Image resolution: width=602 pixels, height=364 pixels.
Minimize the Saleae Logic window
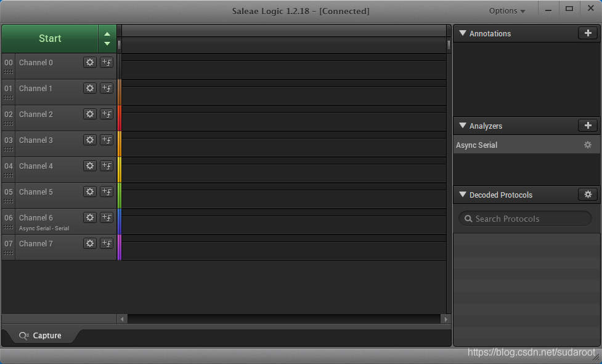pyautogui.click(x=548, y=10)
